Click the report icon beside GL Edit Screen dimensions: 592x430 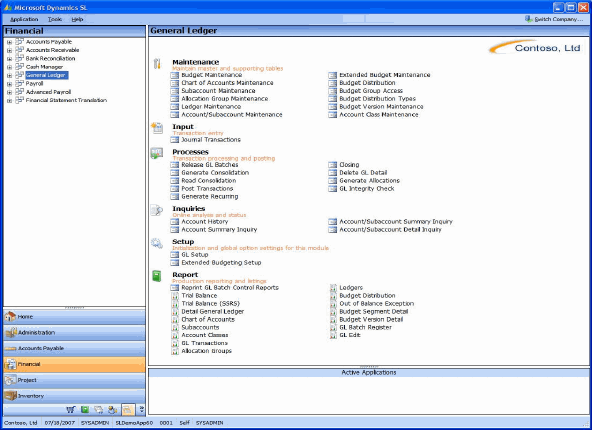tap(333, 335)
